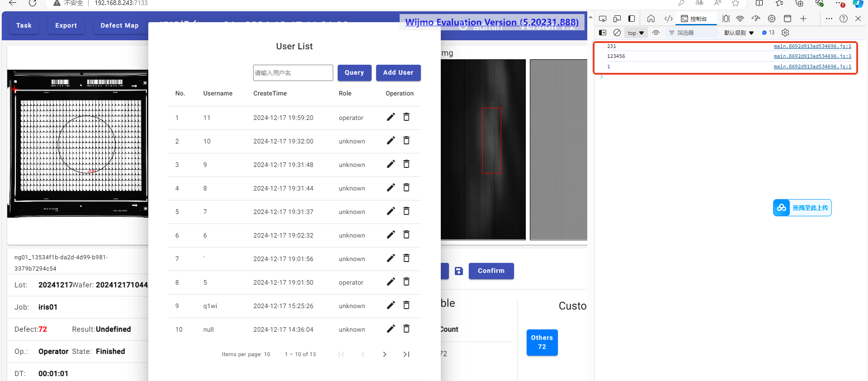
Task: Open DevTools Elements tab
Action: pyautogui.click(x=669, y=19)
